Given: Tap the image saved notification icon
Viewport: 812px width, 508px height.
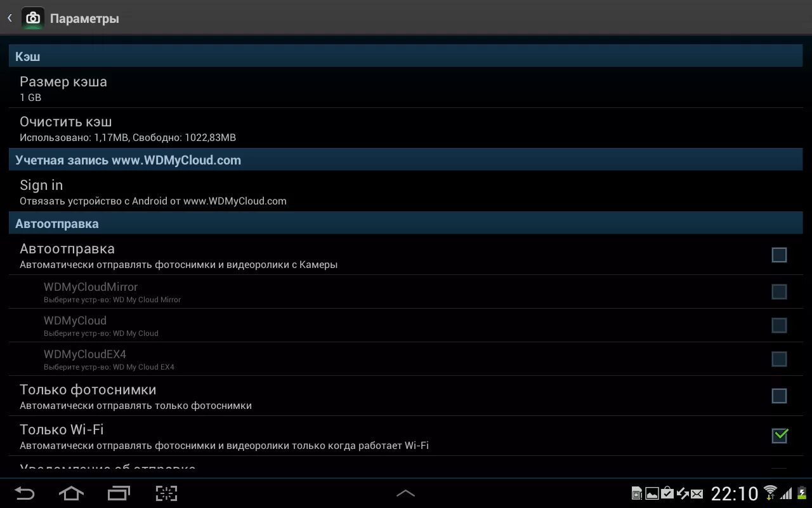Looking at the screenshot, I should point(652,493).
